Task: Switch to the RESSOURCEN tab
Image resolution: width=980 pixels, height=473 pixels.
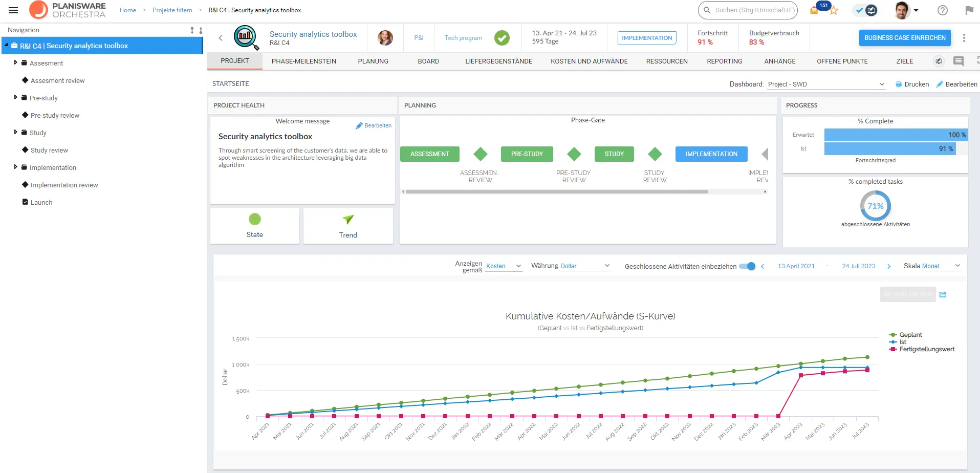Action: [666, 61]
